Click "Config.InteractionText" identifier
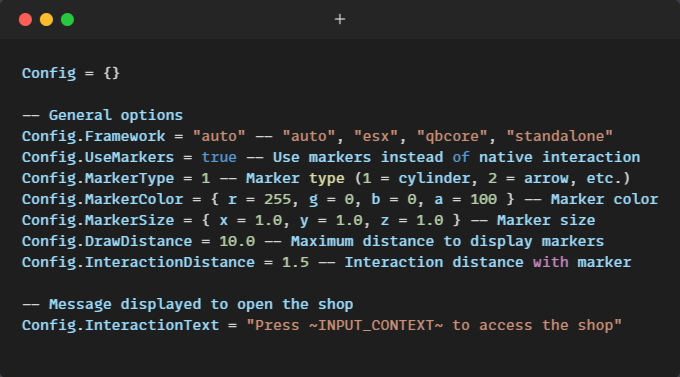Viewport: 680px width, 377px height. (120, 325)
